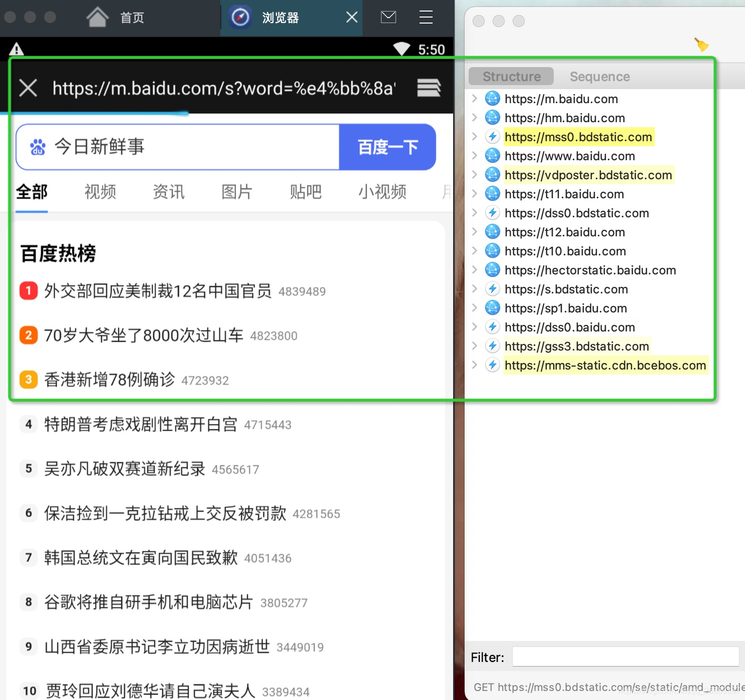Open hot item 保洁捡到一克拉钻戒上交反被罚款
Screen dimensions: 745x700
click(165, 513)
